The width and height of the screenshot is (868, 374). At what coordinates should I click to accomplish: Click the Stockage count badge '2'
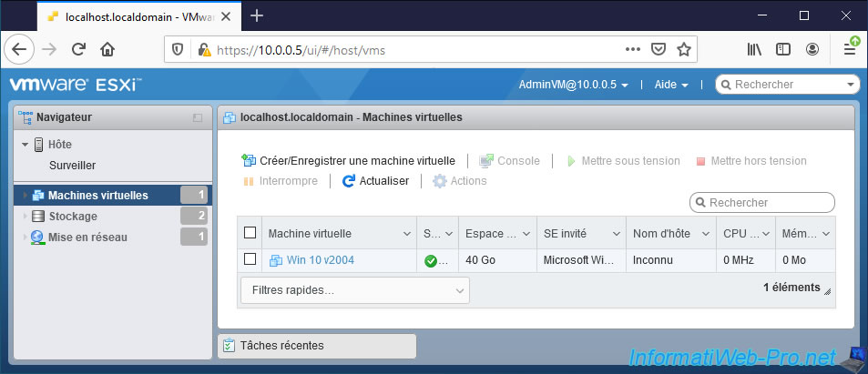(194, 217)
